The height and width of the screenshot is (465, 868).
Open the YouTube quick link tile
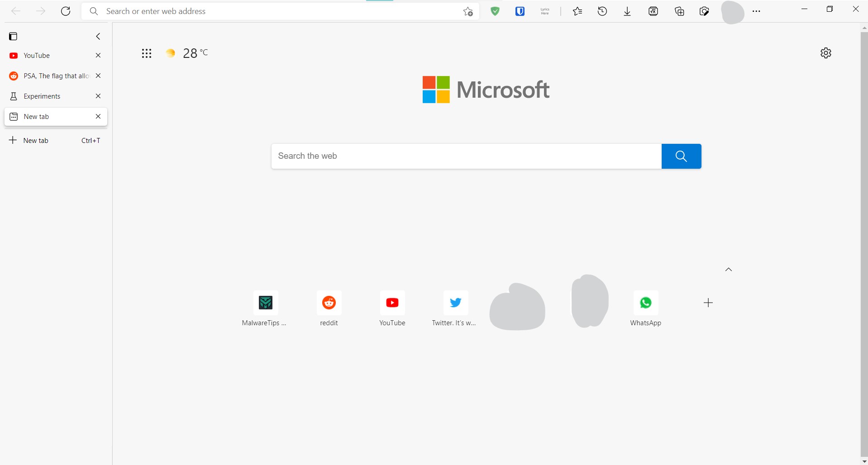pyautogui.click(x=392, y=308)
